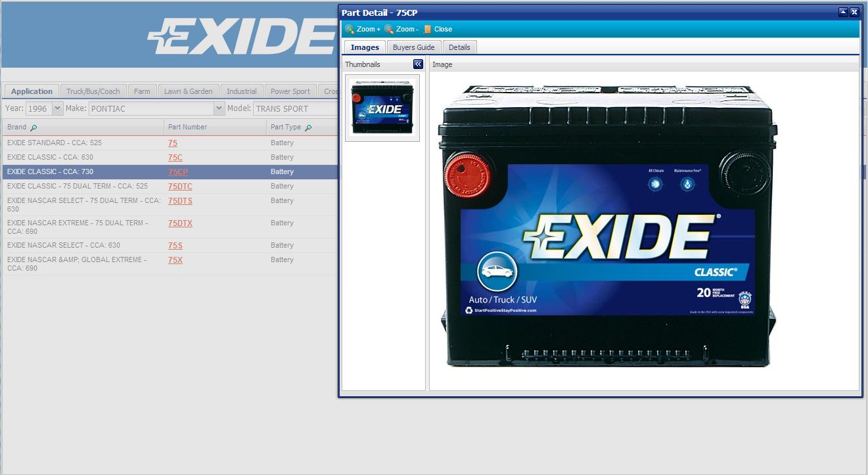The image size is (868, 475).
Task: Close the part detail via Close icon
Action: click(428, 29)
